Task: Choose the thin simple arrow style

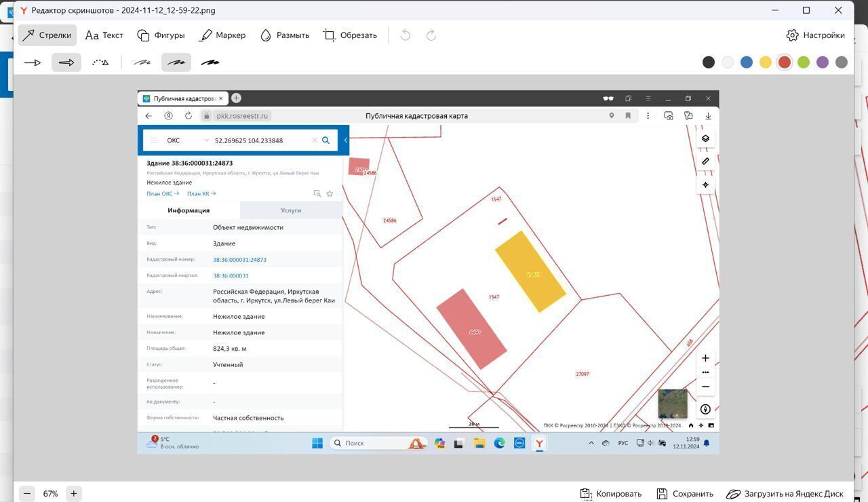Action: point(33,62)
